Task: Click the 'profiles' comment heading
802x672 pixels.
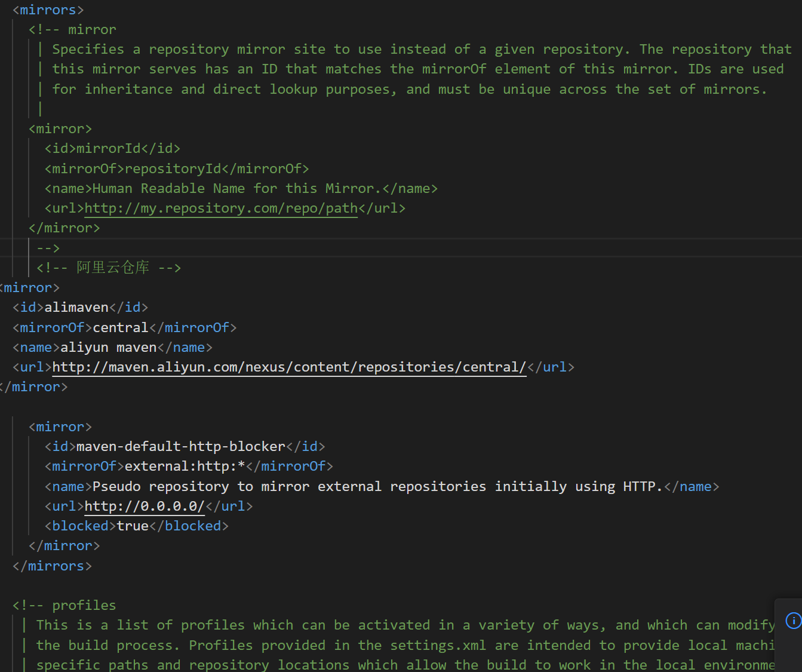Action: coord(84,605)
